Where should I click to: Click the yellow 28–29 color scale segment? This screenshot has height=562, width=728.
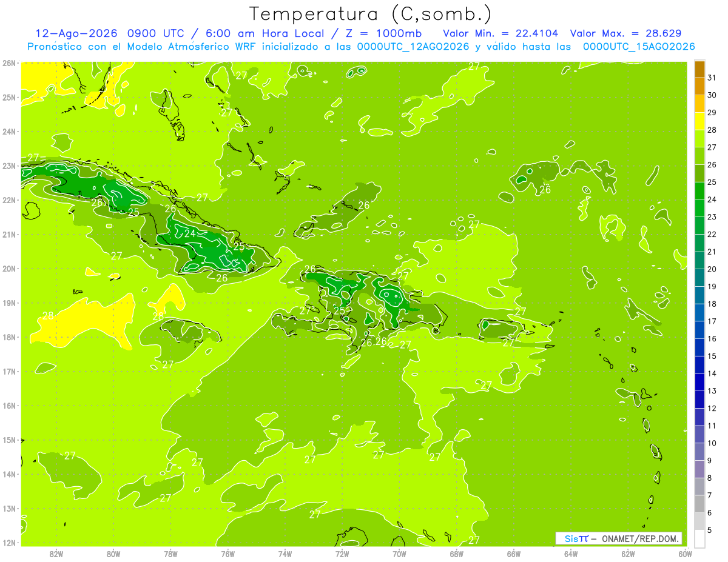pyautogui.click(x=699, y=121)
